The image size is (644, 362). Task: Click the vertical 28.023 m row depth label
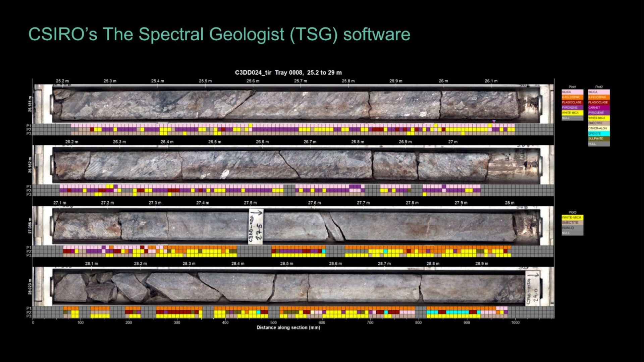(30, 287)
